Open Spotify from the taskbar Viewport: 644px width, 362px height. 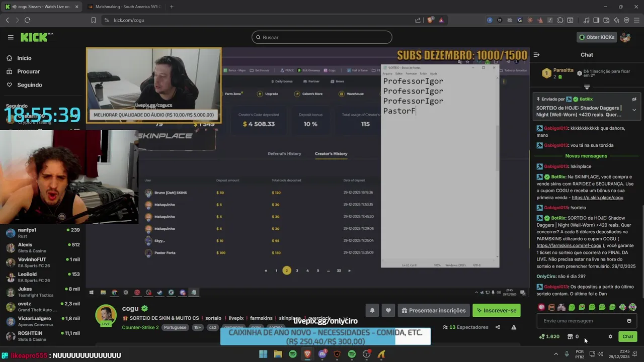click(292, 354)
